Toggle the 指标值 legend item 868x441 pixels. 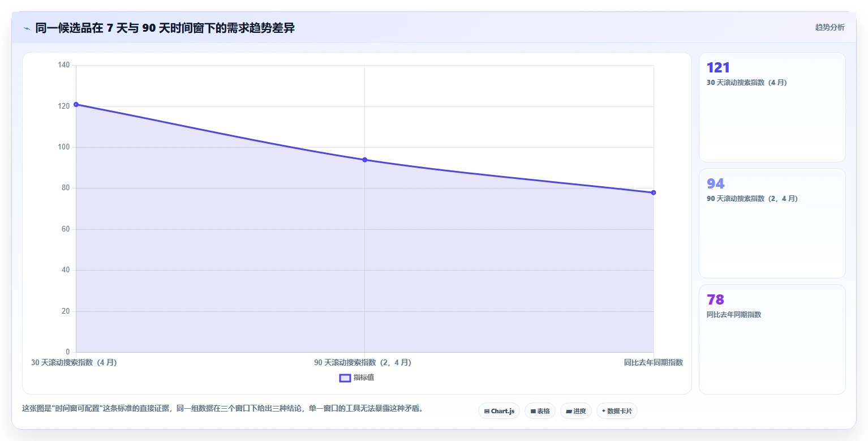pos(356,378)
